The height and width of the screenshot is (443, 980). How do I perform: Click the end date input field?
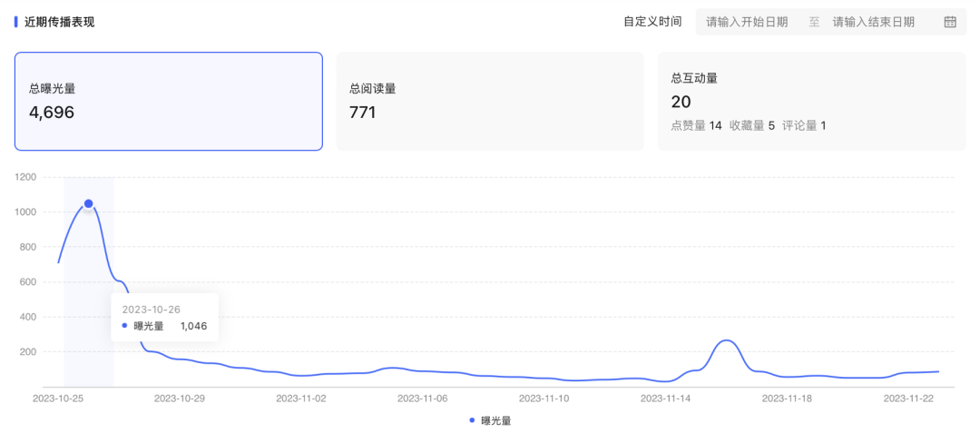click(x=873, y=22)
